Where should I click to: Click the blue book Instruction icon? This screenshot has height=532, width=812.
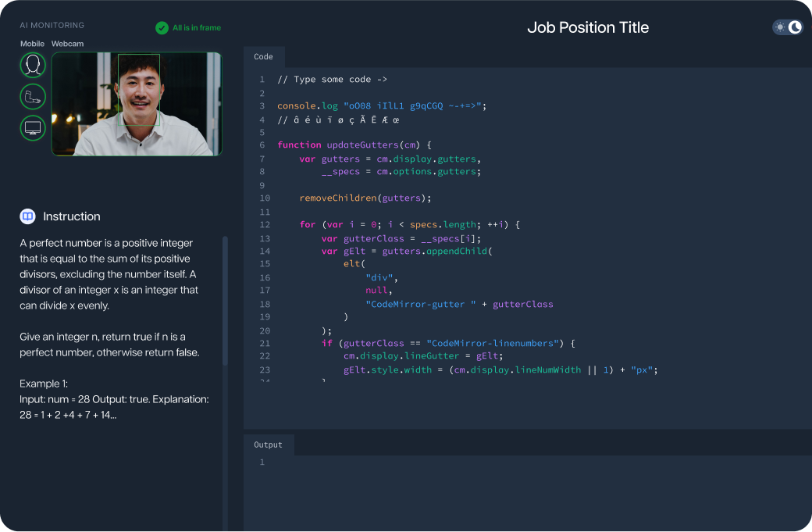click(x=27, y=216)
